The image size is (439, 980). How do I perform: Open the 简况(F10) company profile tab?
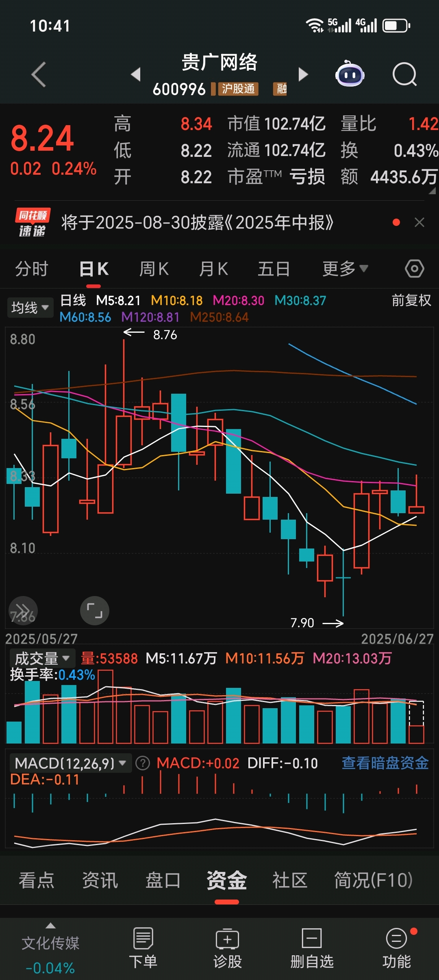[x=374, y=880]
